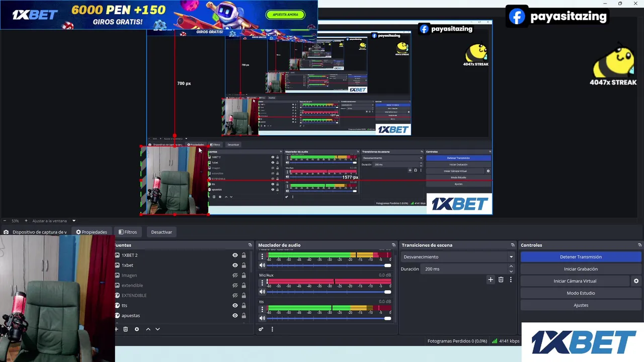
Task: Click the 53% zoom level text
Action: [15, 221]
